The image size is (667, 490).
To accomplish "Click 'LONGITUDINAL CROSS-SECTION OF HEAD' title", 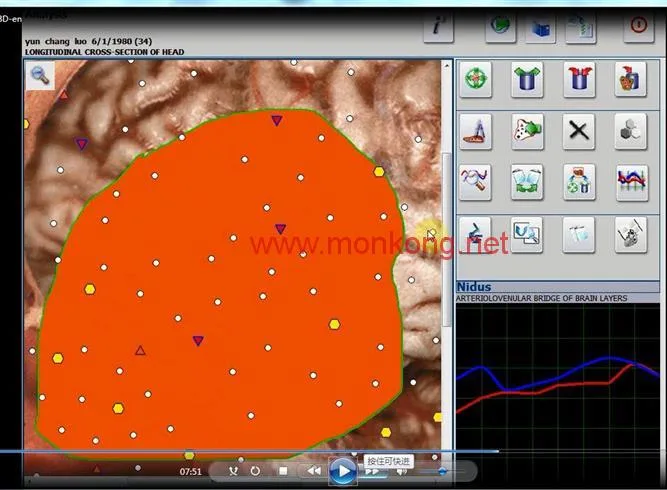I will click(104, 52).
